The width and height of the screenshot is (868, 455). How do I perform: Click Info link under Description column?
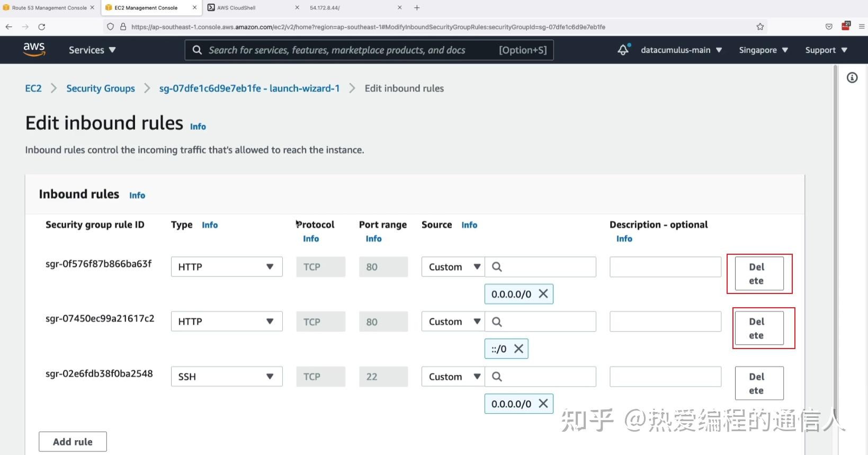(624, 239)
